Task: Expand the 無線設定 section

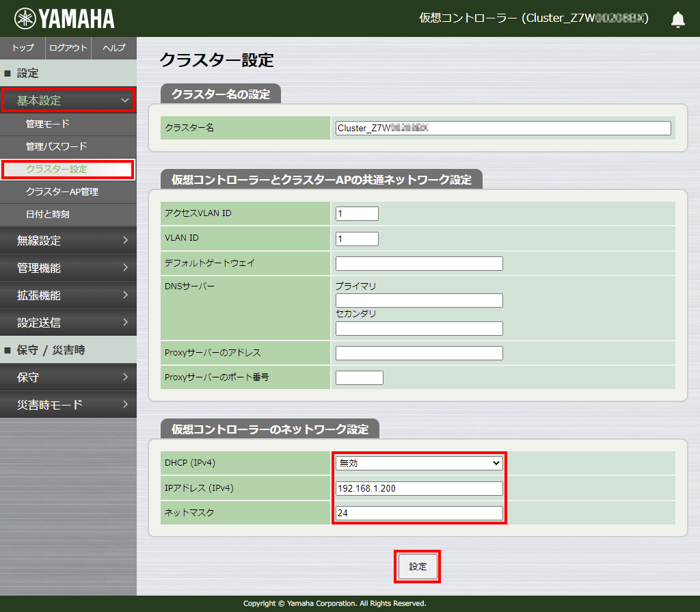Action: [x=68, y=241]
